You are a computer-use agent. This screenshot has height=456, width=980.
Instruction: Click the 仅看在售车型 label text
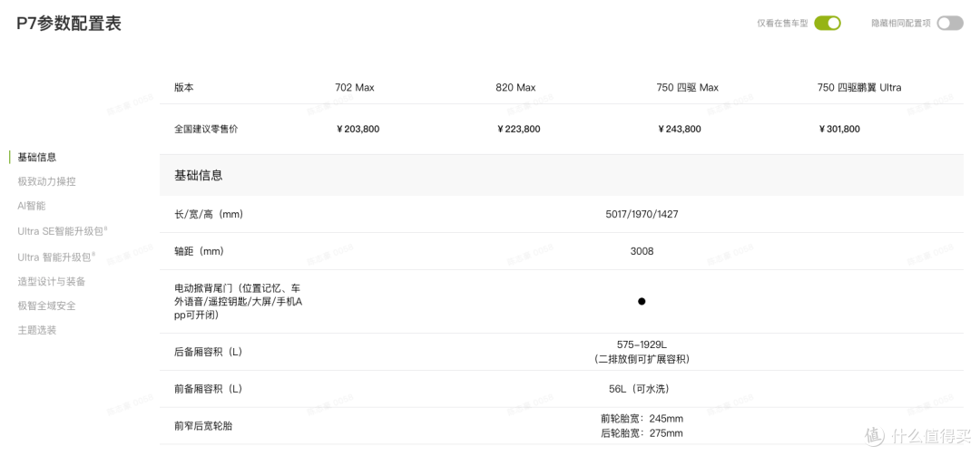pos(782,23)
